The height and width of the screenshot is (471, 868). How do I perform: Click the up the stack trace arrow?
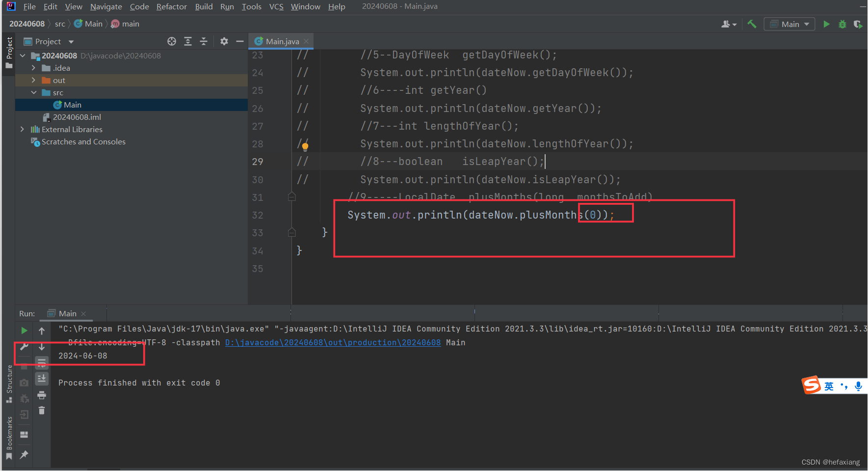(42, 331)
